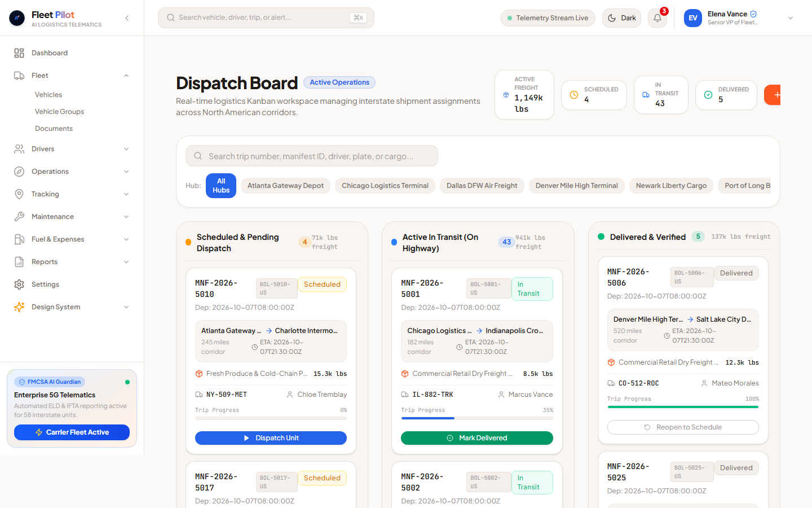Toggle Dark mode
812x508 pixels.
pyautogui.click(x=622, y=18)
